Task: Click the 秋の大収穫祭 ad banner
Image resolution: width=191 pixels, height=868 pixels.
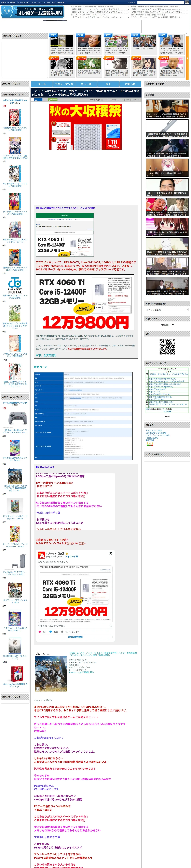Action: pos(85,127)
